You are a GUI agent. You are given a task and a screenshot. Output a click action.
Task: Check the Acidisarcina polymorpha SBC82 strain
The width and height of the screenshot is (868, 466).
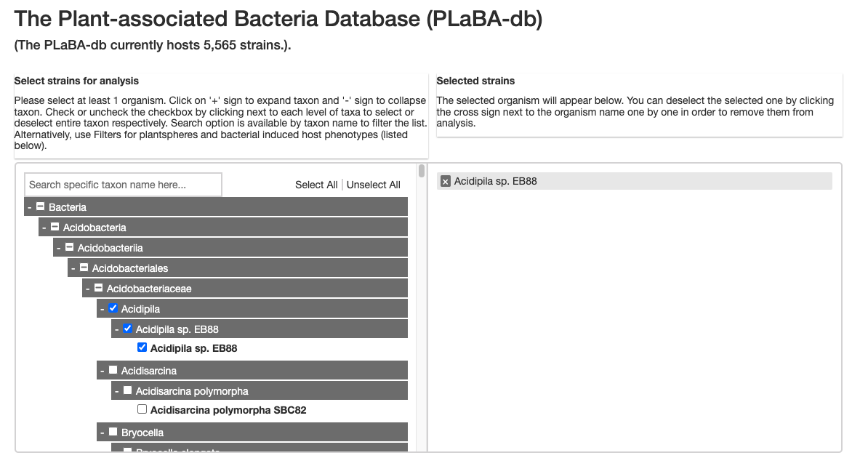[x=142, y=409]
